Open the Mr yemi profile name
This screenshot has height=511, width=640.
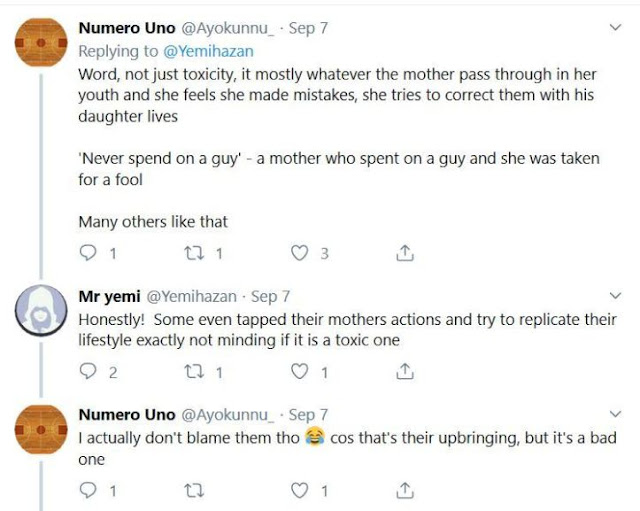click(109, 297)
